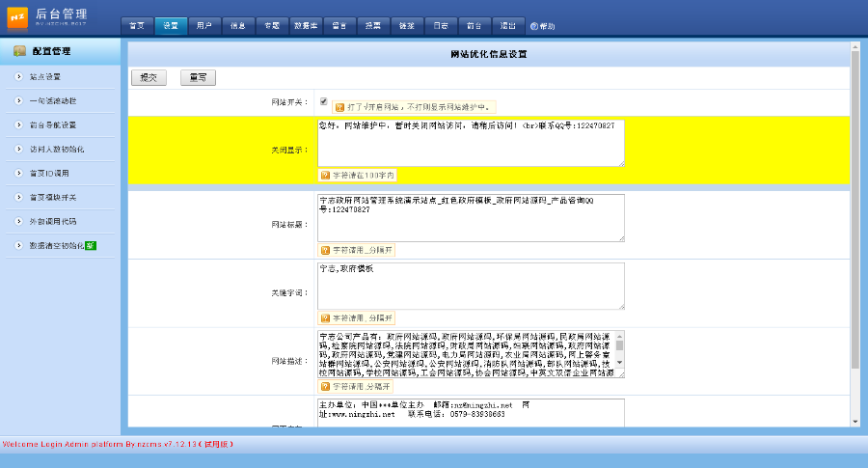Go to the 专题 tab

[272, 26]
